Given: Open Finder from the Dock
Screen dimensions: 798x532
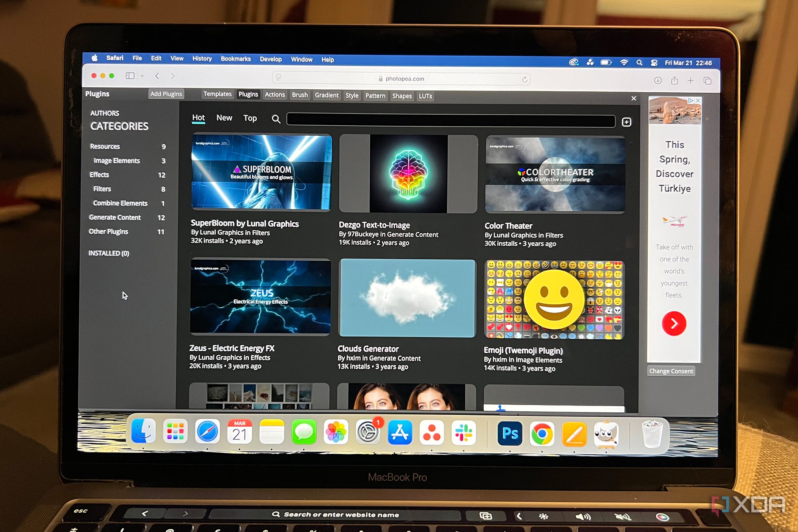Looking at the screenshot, I should [143, 431].
